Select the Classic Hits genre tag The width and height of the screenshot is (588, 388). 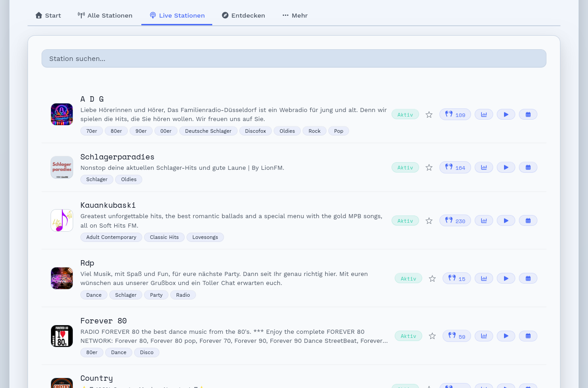pos(164,237)
